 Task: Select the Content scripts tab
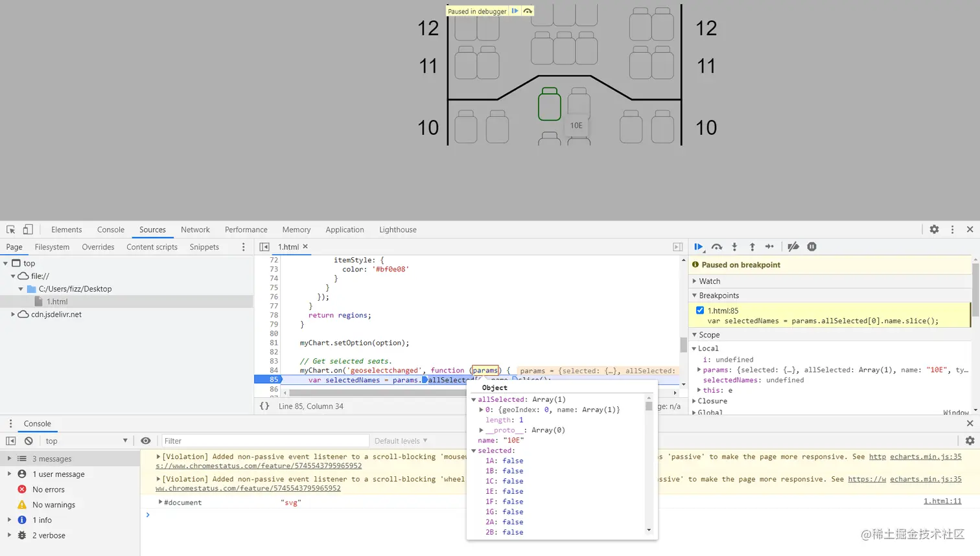click(152, 247)
